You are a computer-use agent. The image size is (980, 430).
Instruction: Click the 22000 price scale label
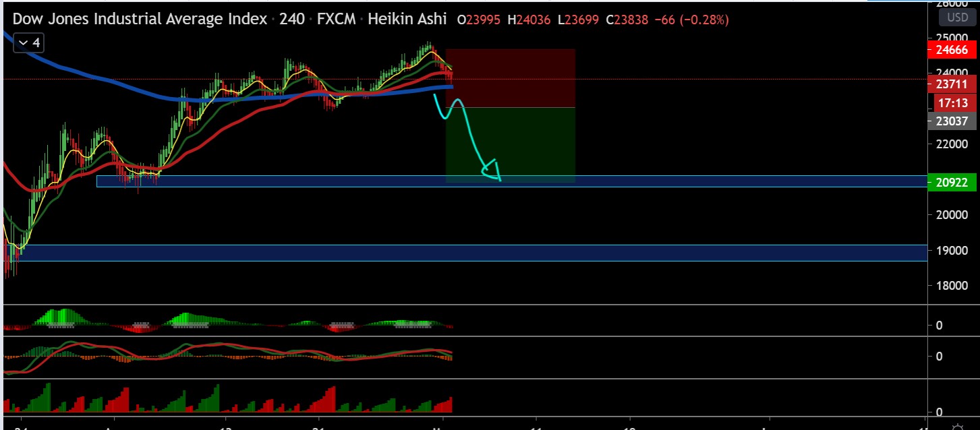point(951,144)
